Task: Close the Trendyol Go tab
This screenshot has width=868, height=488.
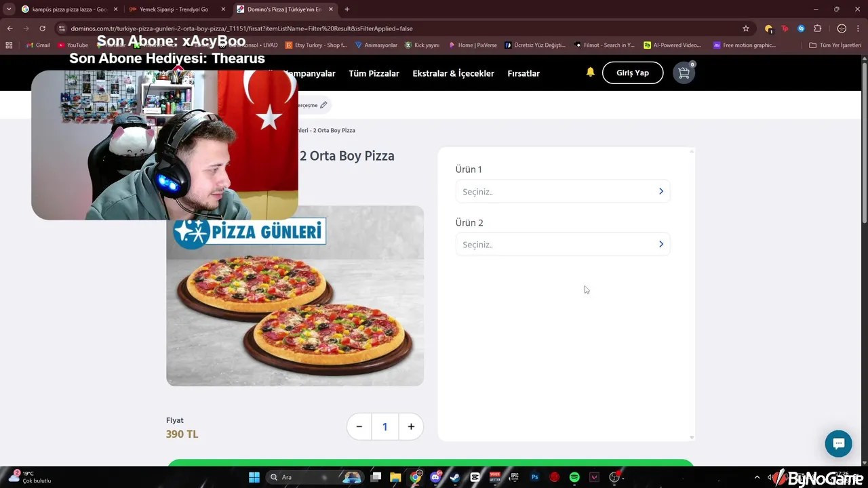Action: [222, 9]
